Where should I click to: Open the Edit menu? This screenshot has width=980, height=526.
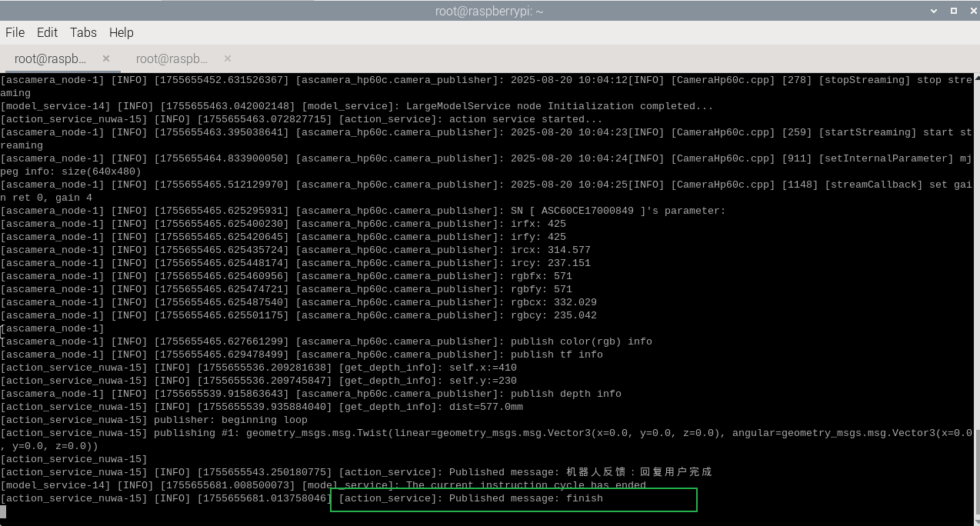pos(47,32)
